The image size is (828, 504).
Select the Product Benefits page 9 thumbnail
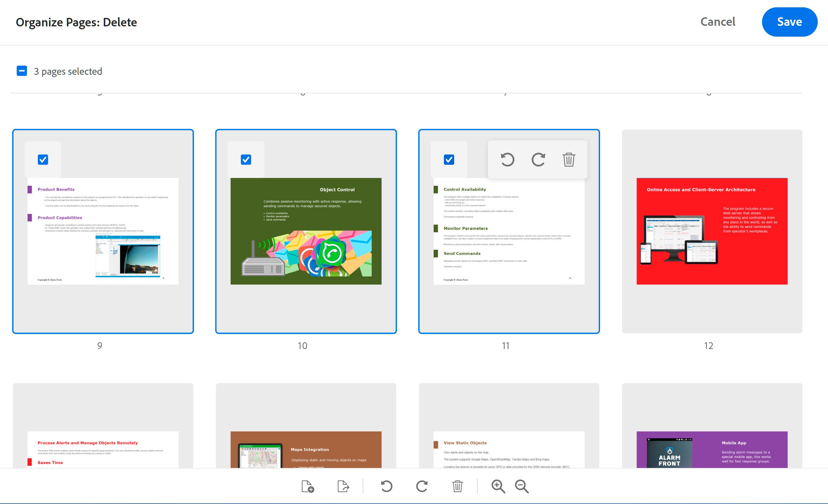tap(103, 231)
